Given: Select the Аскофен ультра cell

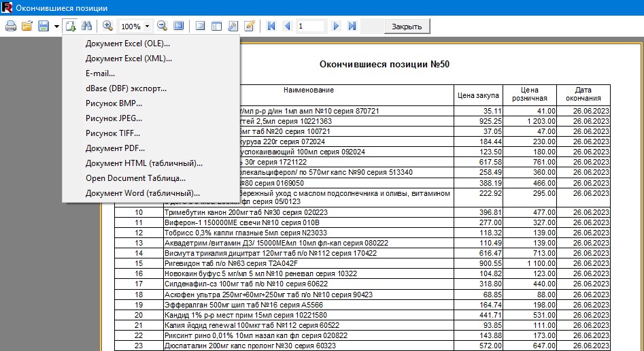Looking at the screenshot, I should coord(309,295).
